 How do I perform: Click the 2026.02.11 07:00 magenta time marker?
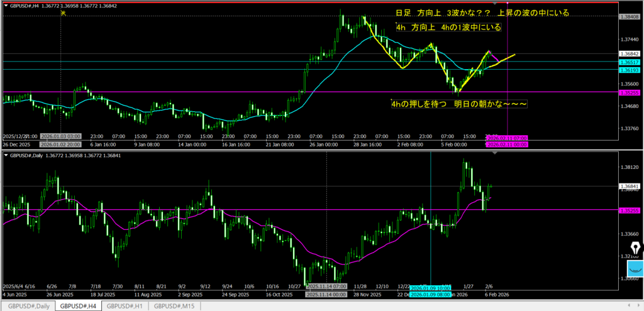click(x=507, y=137)
